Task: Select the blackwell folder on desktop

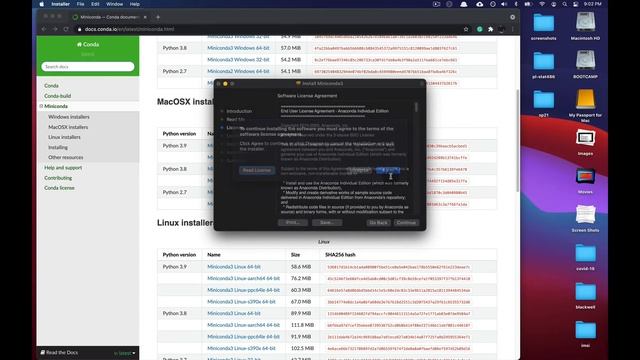Action: (585, 296)
